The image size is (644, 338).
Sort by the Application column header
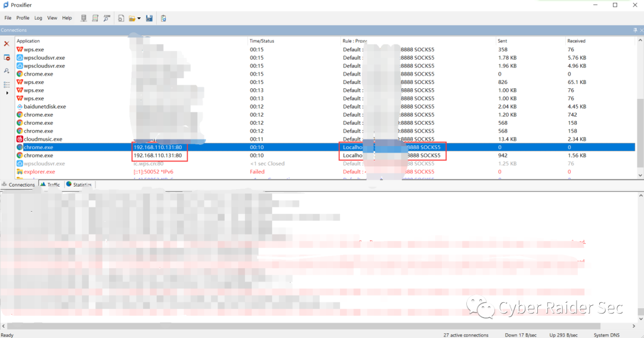(x=28, y=41)
